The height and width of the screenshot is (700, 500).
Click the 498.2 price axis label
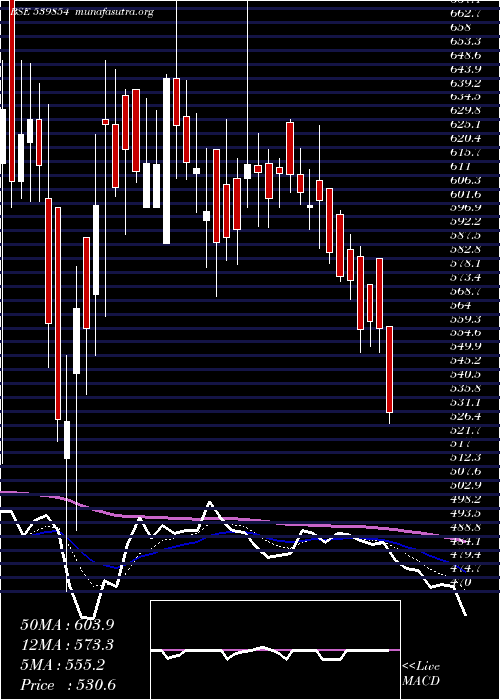coord(466,500)
